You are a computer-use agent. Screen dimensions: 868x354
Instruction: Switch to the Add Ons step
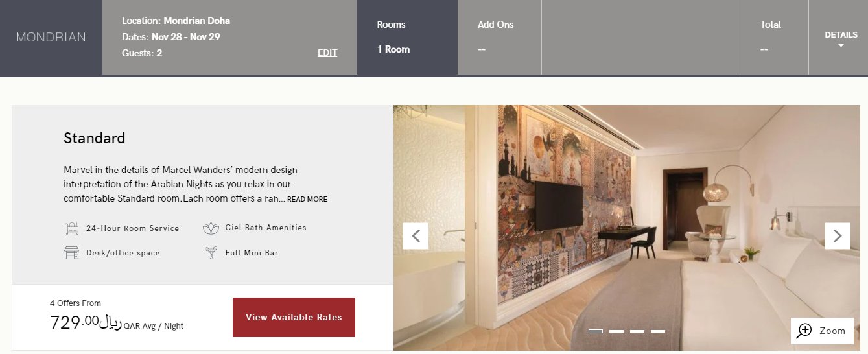(499, 38)
